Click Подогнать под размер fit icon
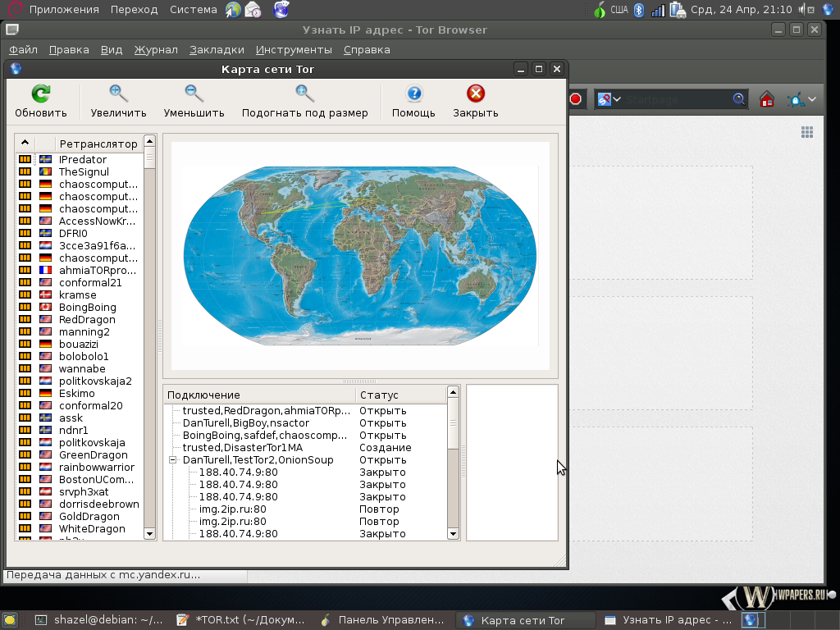This screenshot has height=630, width=840. coord(304,94)
